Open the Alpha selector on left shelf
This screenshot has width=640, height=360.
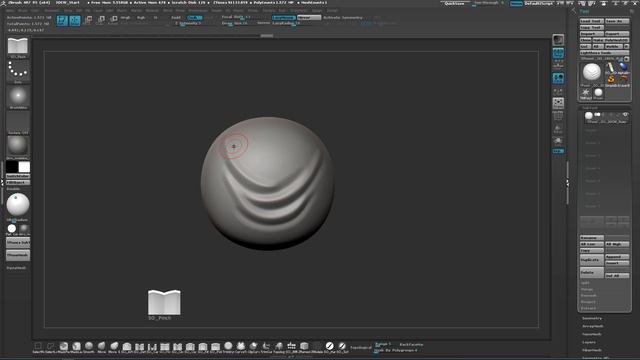18,97
